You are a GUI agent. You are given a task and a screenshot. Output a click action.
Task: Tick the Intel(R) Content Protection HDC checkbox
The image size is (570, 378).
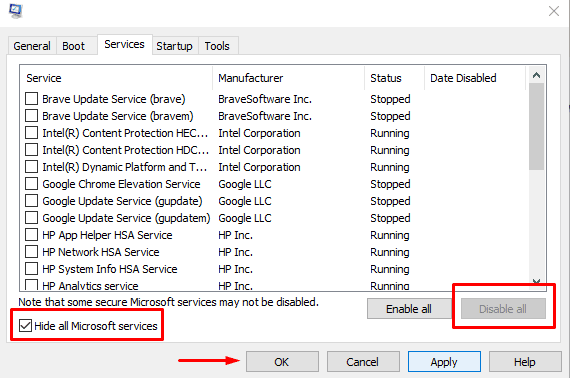pos(31,150)
